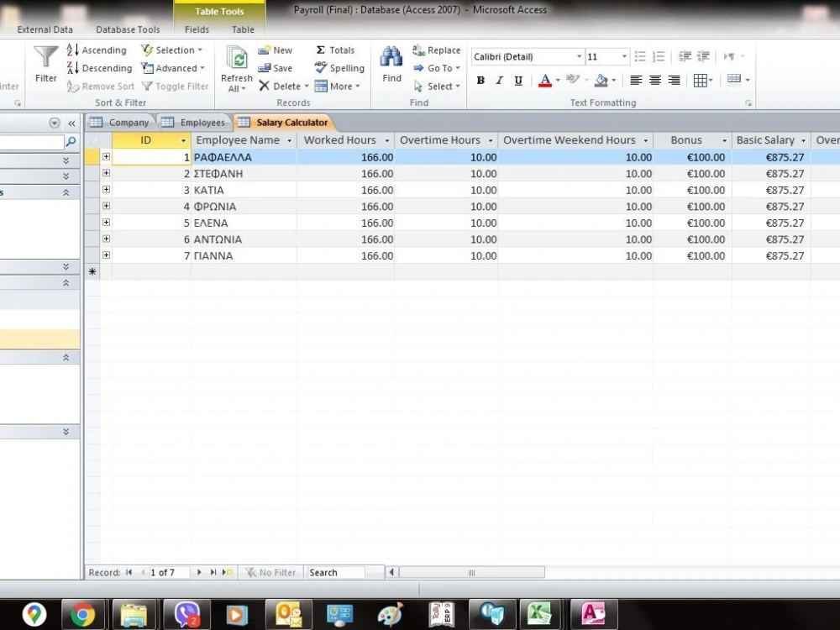Image resolution: width=840 pixels, height=630 pixels.
Task: Collapse the navigation pane with the double chevron
Action: [x=71, y=123]
